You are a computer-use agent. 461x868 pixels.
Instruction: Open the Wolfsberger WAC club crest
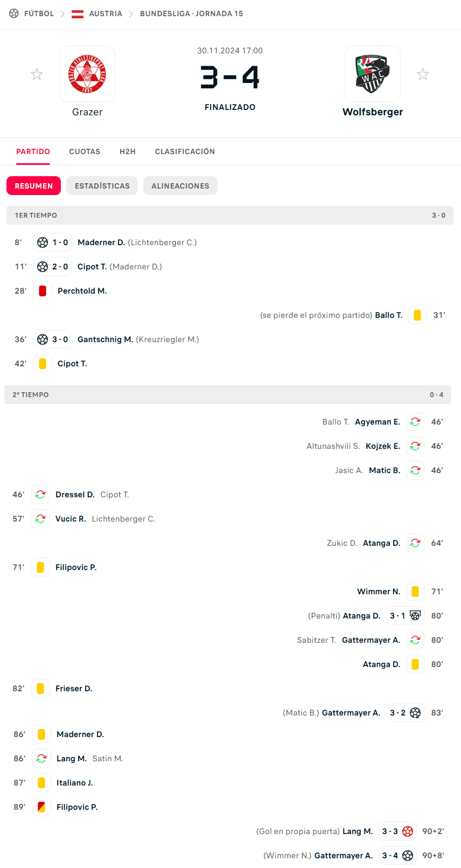click(373, 74)
